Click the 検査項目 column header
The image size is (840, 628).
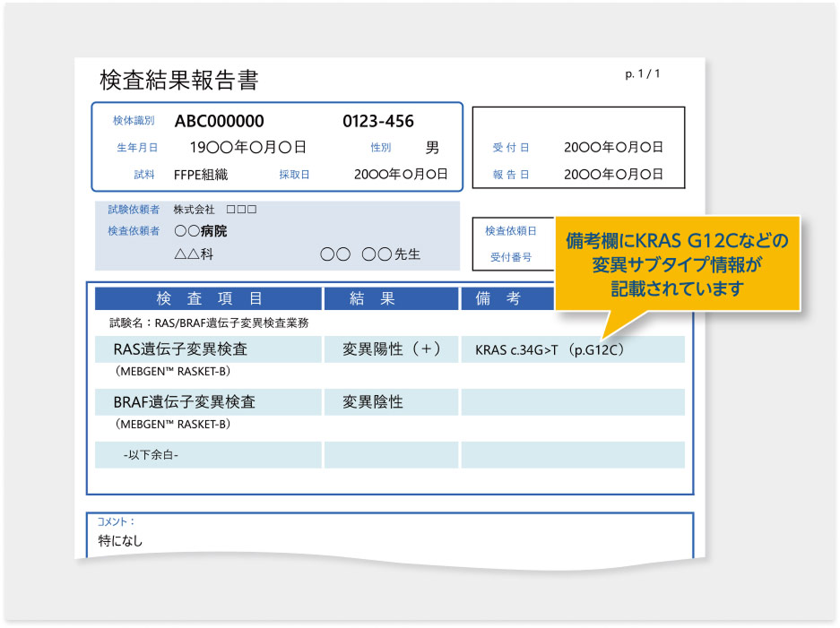coord(209,299)
